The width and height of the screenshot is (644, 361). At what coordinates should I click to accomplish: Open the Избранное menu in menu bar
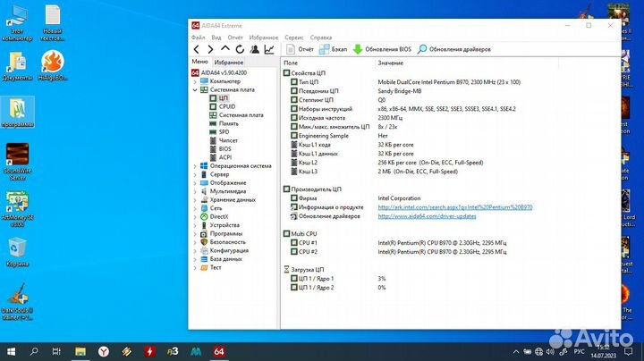pyautogui.click(x=263, y=38)
